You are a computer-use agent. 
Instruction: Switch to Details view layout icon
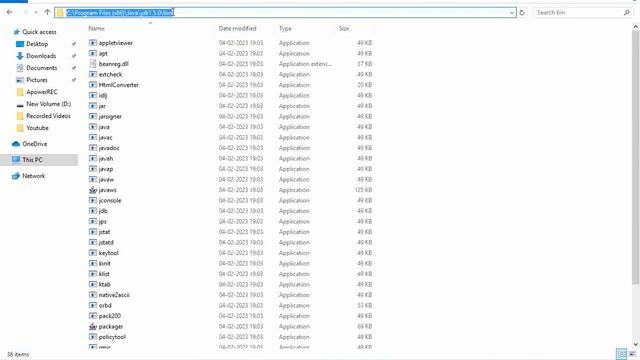(x=621, y=354)
